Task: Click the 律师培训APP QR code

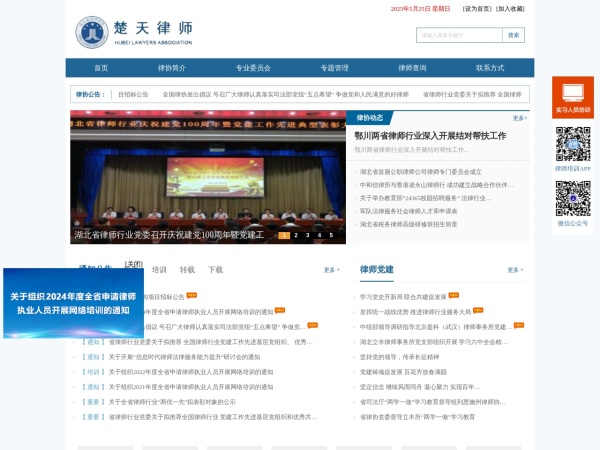Action: tap(573, 144)
